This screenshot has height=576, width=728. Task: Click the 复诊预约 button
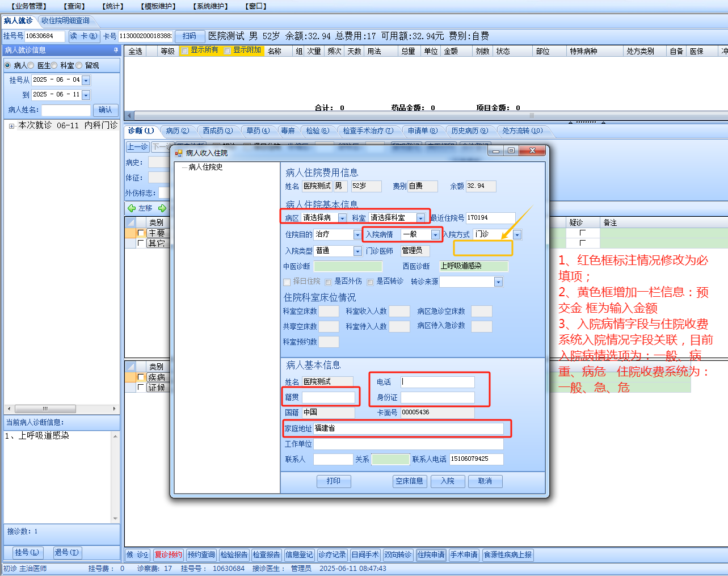[x=169, y=555]
